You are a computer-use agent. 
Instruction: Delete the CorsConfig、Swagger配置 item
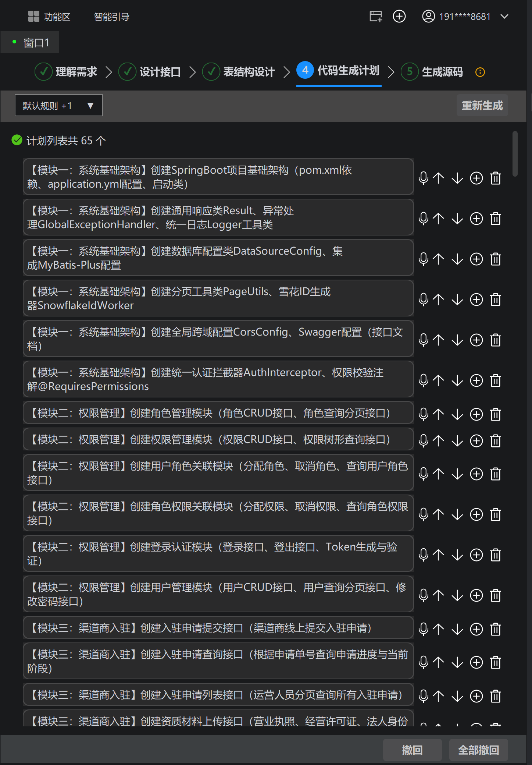[x=496, y=340]
